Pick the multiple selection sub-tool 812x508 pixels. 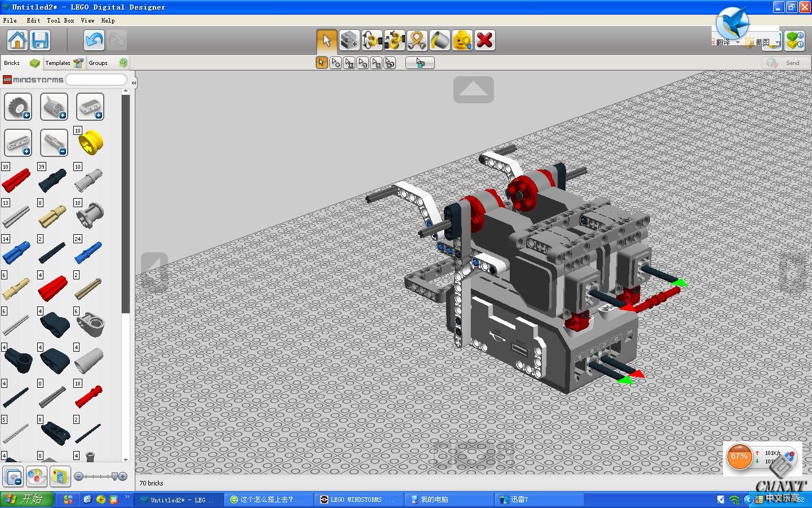tap(336, 63)
